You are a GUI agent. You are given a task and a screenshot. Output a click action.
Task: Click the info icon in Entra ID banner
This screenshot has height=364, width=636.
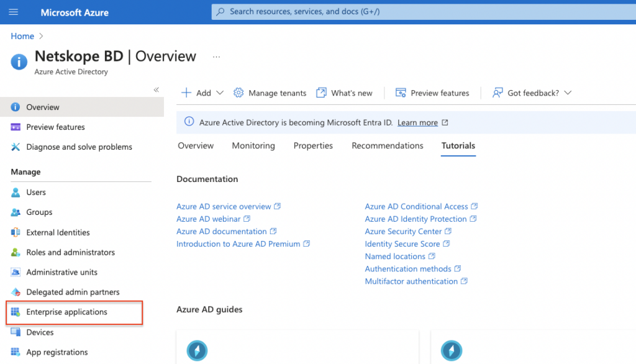click(189, 122)
